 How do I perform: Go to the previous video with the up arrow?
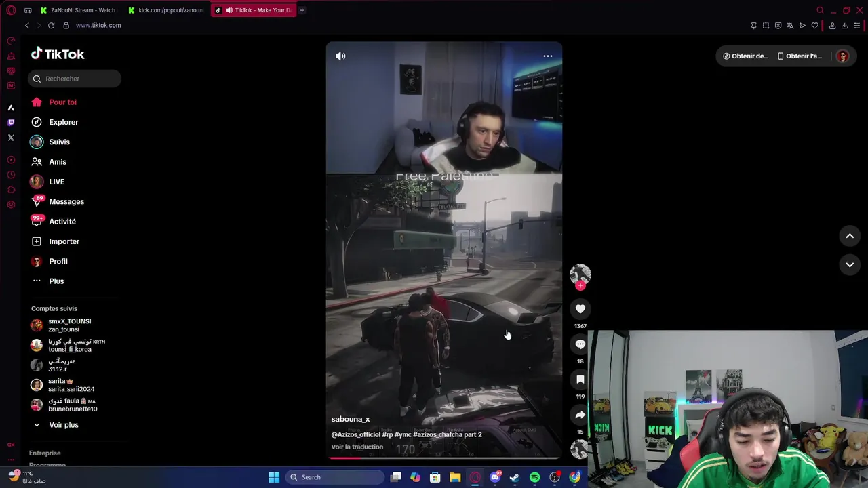[850, 236]
